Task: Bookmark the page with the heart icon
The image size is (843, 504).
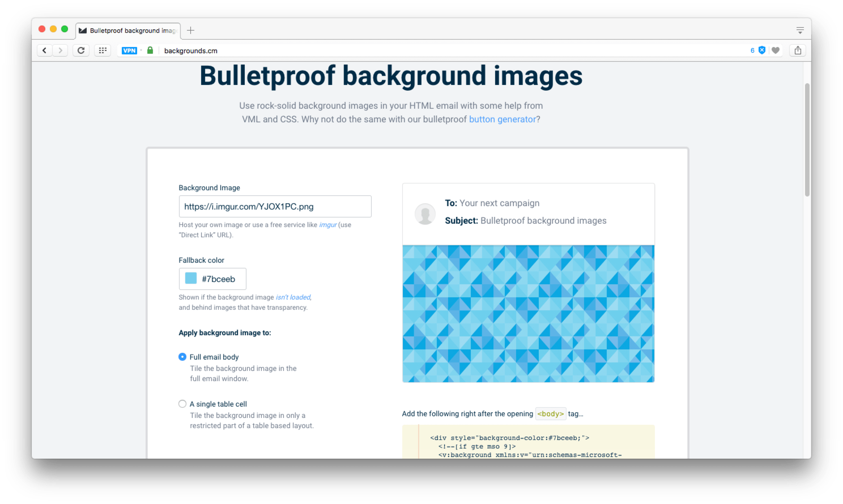Action: pos(775,51)
